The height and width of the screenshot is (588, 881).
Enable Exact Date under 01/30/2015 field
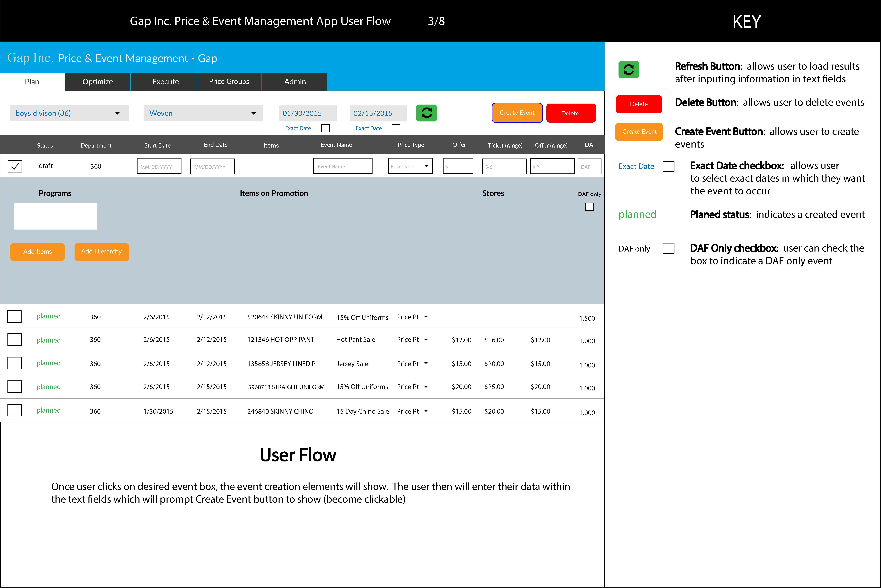coord(325,128)
